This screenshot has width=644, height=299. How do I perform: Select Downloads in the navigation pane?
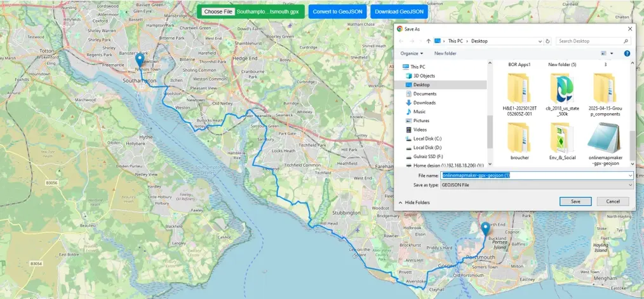tap(424, 102)
